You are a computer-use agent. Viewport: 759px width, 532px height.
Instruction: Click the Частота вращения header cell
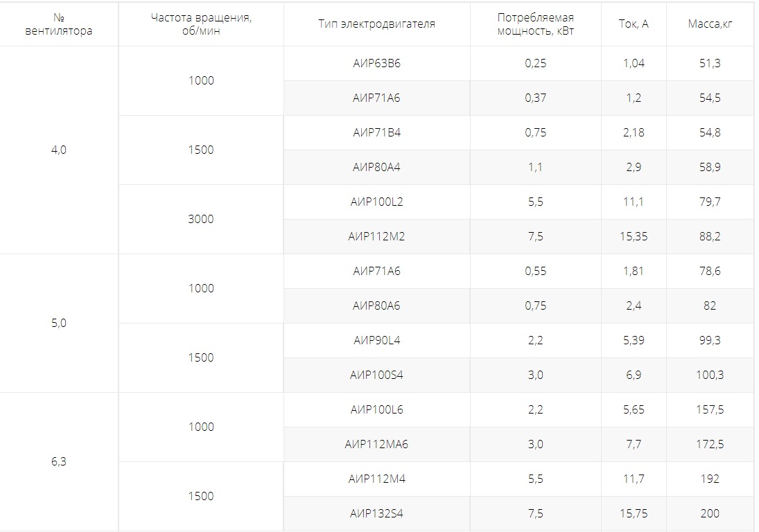pyautogui.click(x=201, y=24)
